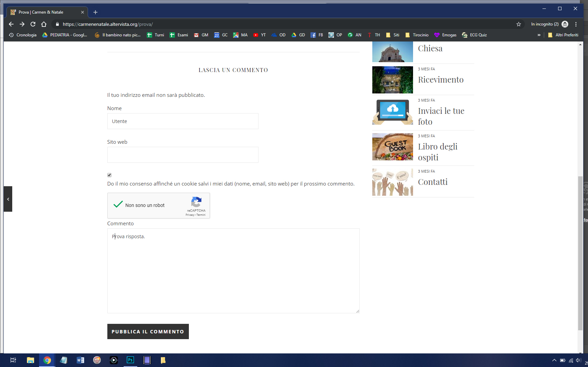The height and width of the screenshot is (367, 588).
Task: Open the Guest Book thumbnail image
Action: coord(393,147)
